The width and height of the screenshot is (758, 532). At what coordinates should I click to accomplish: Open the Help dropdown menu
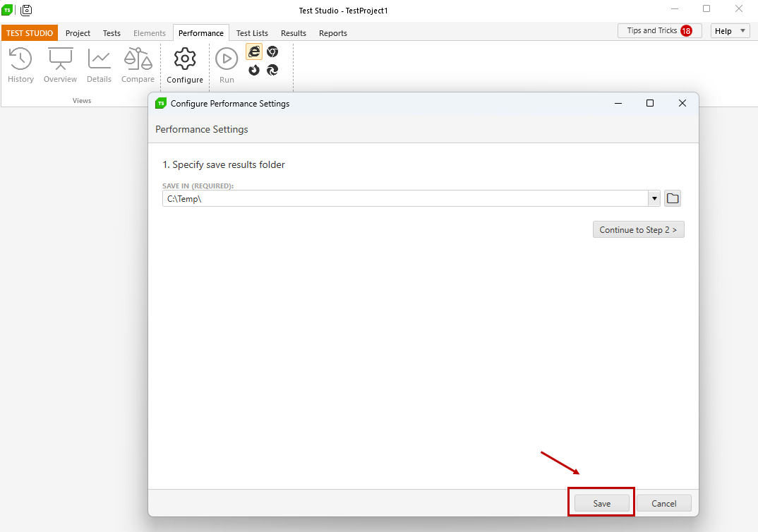point(730,31)
